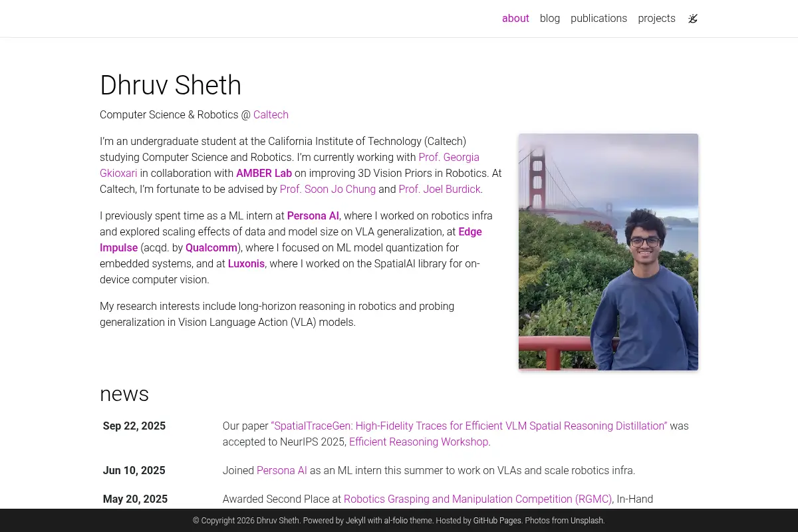798x532 pixels.
Task: Click the 'May 20, 2025' news date
Action: [135, 499]
